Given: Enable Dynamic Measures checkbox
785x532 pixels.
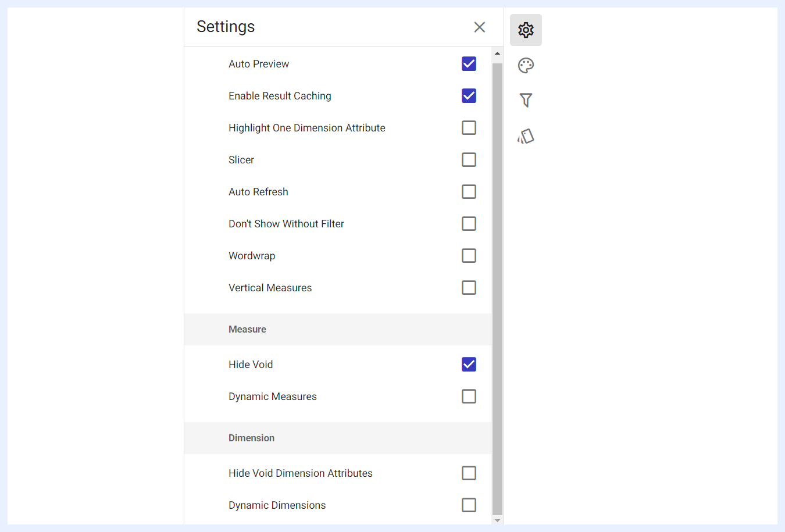Looking at the screenshot, I should tap(469, 397).
